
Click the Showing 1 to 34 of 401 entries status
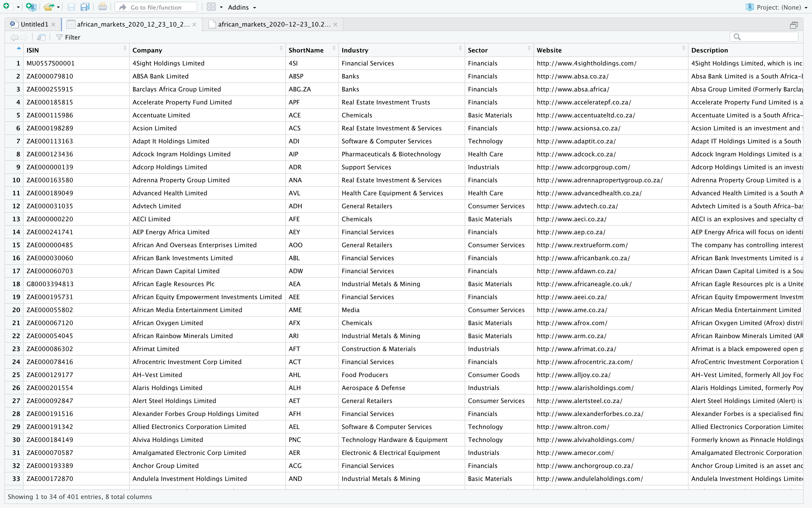tap(80, 497)
